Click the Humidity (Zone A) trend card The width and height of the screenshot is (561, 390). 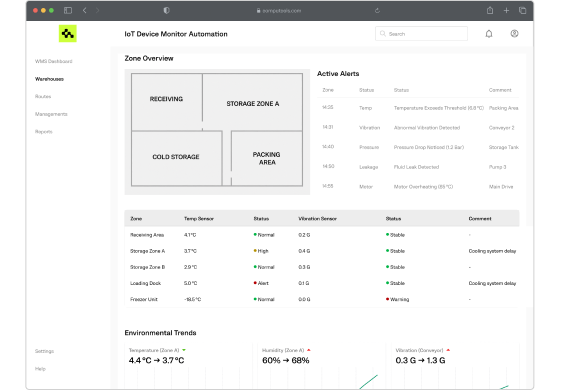pyautogui.click(x=322, y=366)
